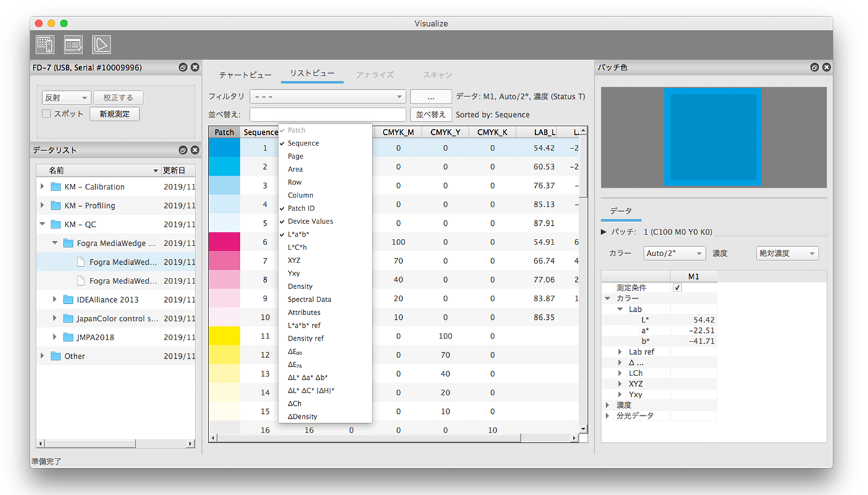Undock the データリスト panel
Image resolution: width=868 pixels, height=495 pixels.
[x=183, y=150]
